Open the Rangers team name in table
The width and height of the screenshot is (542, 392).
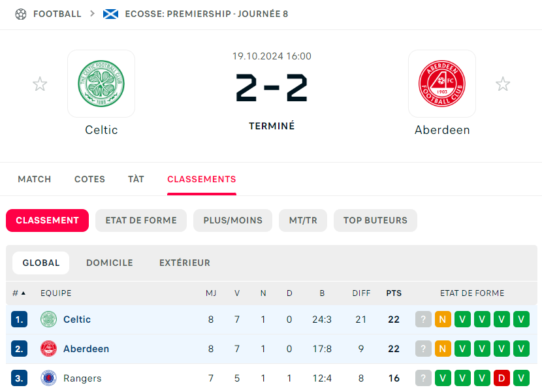(x=82, y=378)
